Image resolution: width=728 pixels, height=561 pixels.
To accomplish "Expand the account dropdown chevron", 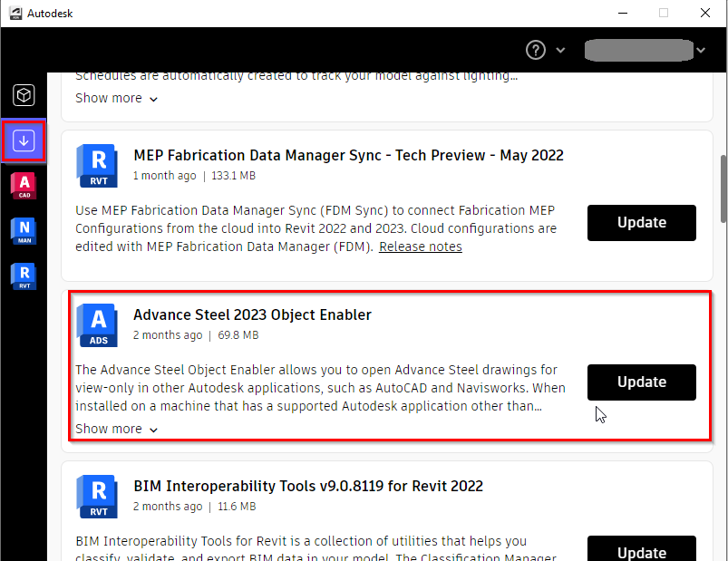I will click(701, 50).
